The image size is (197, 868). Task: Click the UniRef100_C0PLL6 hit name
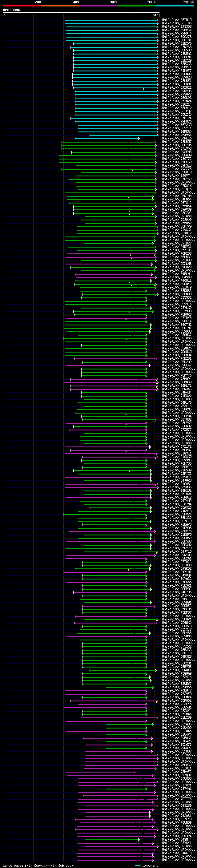[x=177, y=139]
